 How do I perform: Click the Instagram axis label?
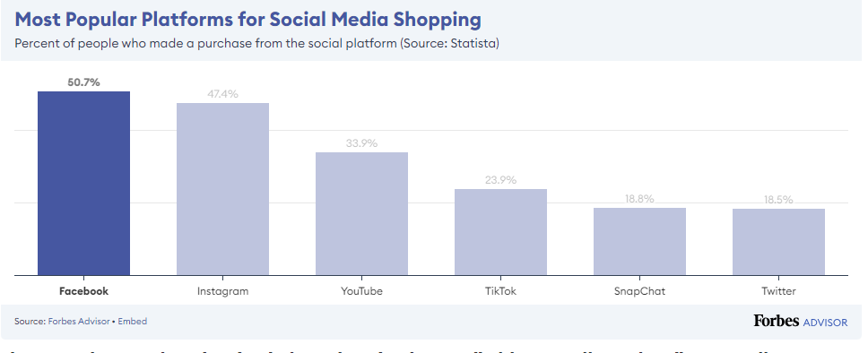click(x=222, y=291)
